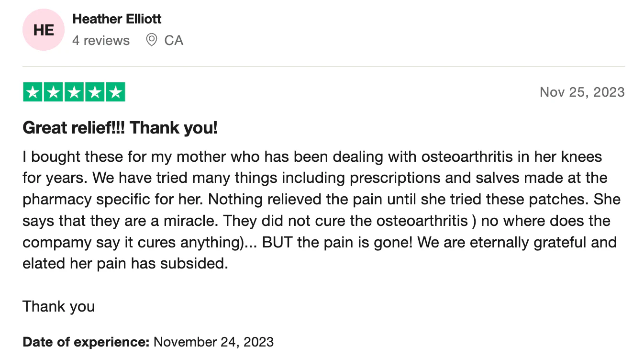The height and width of the screenshot is (358, 644).
Task: Click the third green rating star
Action: [x=74, y=92]
